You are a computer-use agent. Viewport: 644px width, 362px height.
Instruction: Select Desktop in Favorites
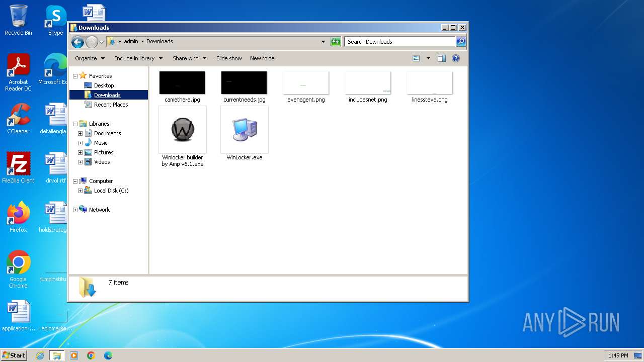tap(104, 85)
